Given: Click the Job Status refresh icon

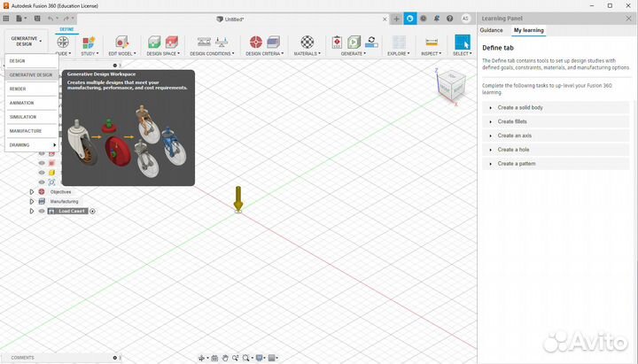Looking at the screenshot, I should tap(371, 42).
